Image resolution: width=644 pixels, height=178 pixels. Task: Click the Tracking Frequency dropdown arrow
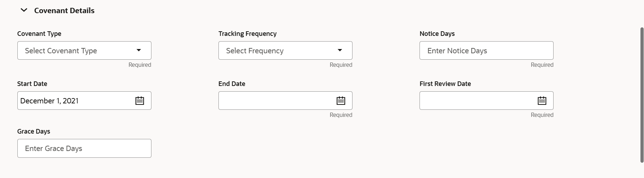(x=340, y=50)
